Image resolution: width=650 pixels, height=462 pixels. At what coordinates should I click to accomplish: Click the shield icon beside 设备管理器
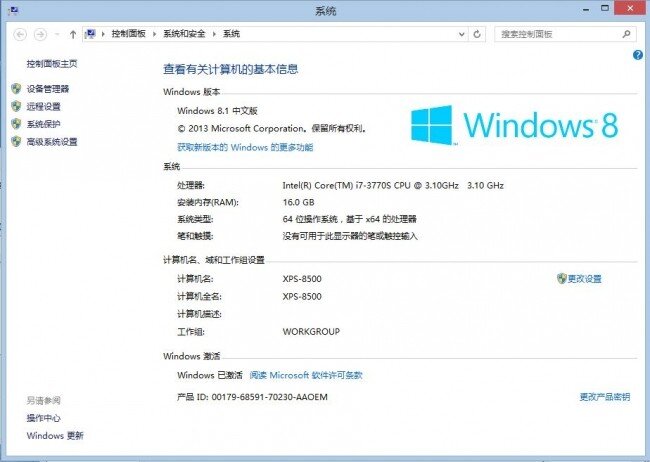[16, 88]
